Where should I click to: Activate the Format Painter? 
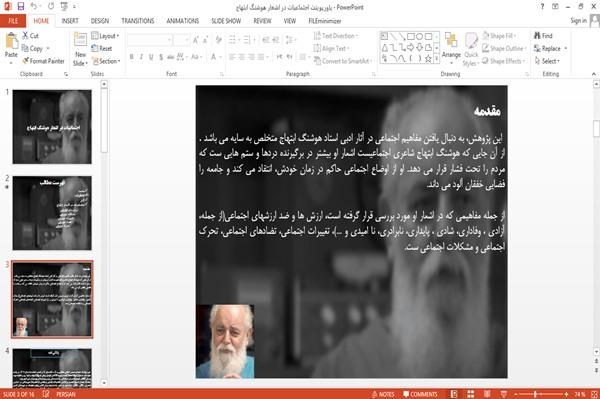pyautogui.click(x=43, y=61)
